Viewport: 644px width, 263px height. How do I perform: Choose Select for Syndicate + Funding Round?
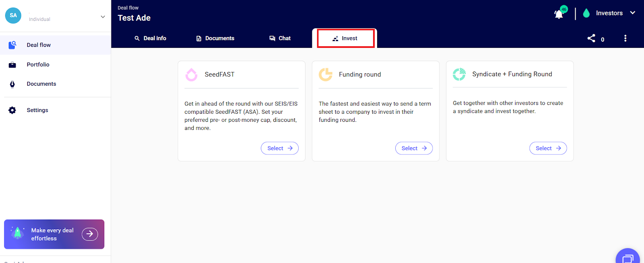tap(548, 148)
